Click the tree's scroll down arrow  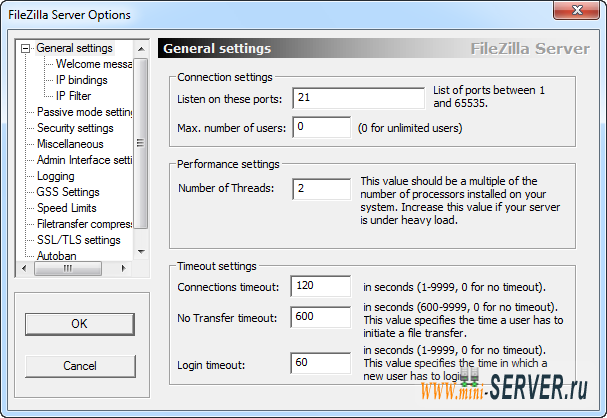(141, 252)
